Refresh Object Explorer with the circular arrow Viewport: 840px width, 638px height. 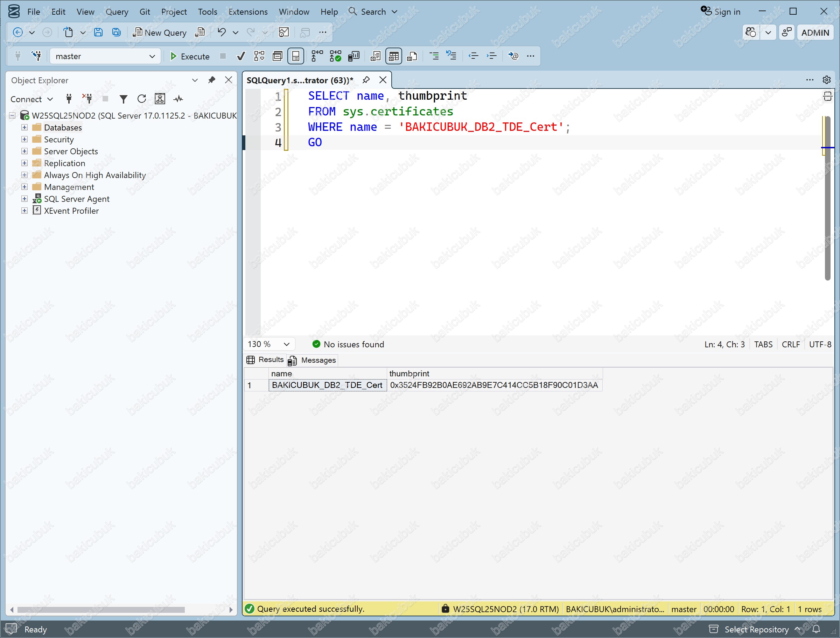tap(142, 99)
